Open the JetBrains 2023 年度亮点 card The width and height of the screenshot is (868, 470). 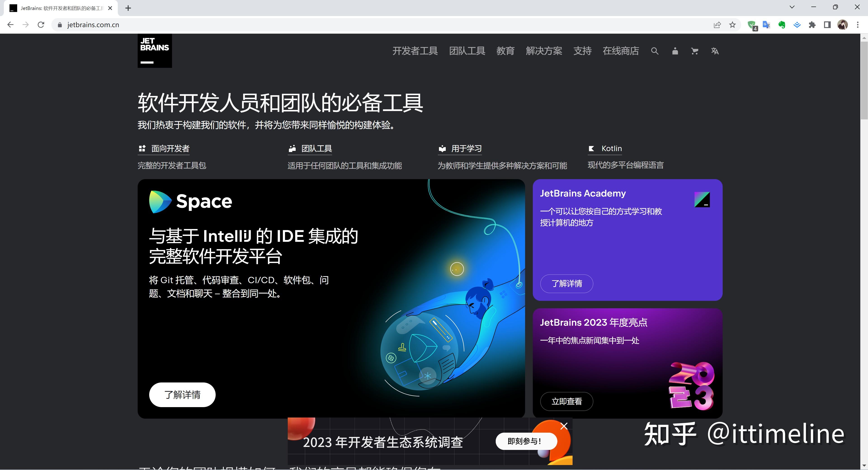(x=627, y=363)
